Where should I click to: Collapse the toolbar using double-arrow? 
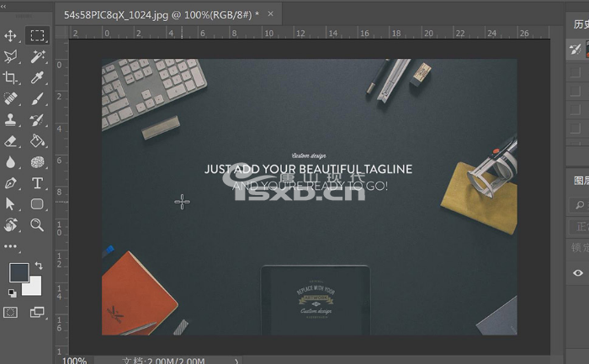(x=3, y=7)
